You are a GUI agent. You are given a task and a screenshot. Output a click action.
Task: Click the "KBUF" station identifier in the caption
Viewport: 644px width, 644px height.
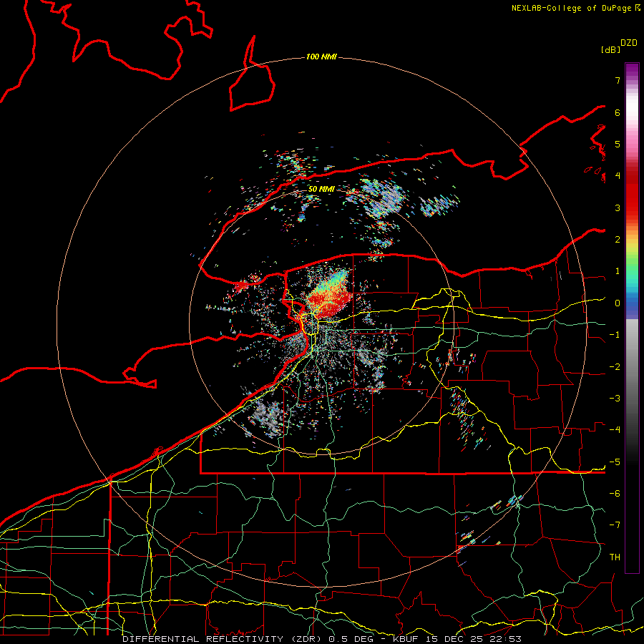point(406,639)
